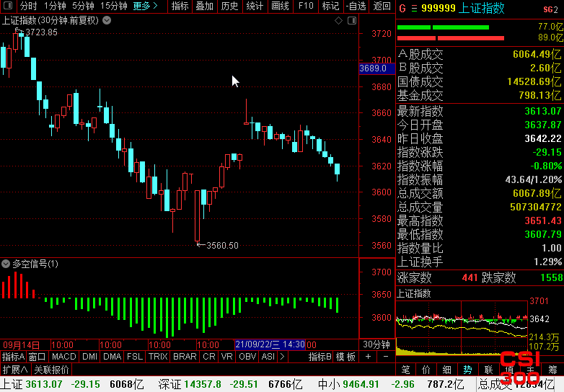Viewport: 564px width, 392px height.
Task: Toggle the left panel layout icon
Action: click(7, 6)
